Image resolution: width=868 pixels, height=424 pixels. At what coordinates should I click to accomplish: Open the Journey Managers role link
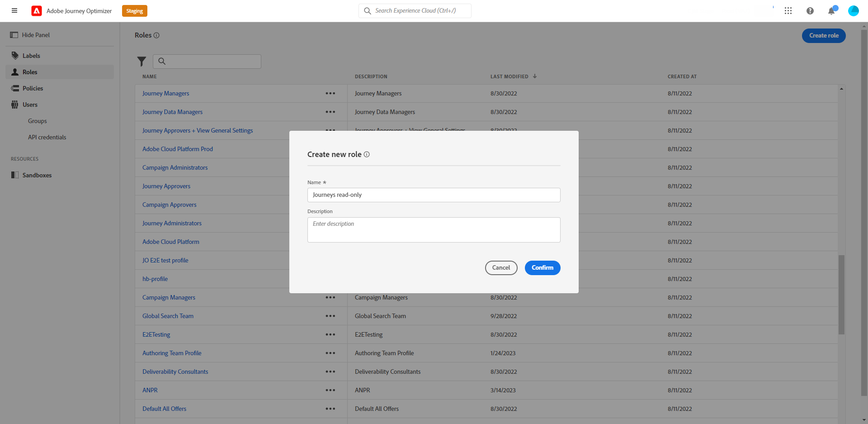pyautogui.click(x=165, y=94)
